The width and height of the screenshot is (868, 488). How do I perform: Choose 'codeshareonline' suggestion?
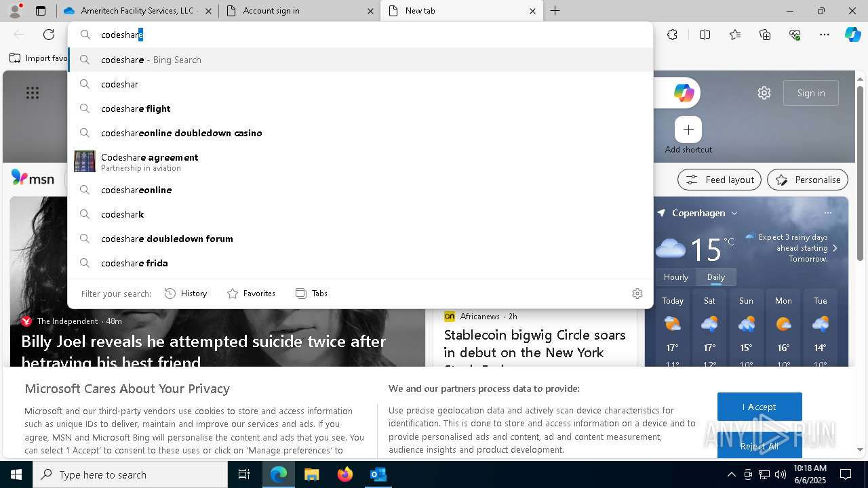pyautogui.click(x=360, y=190)
